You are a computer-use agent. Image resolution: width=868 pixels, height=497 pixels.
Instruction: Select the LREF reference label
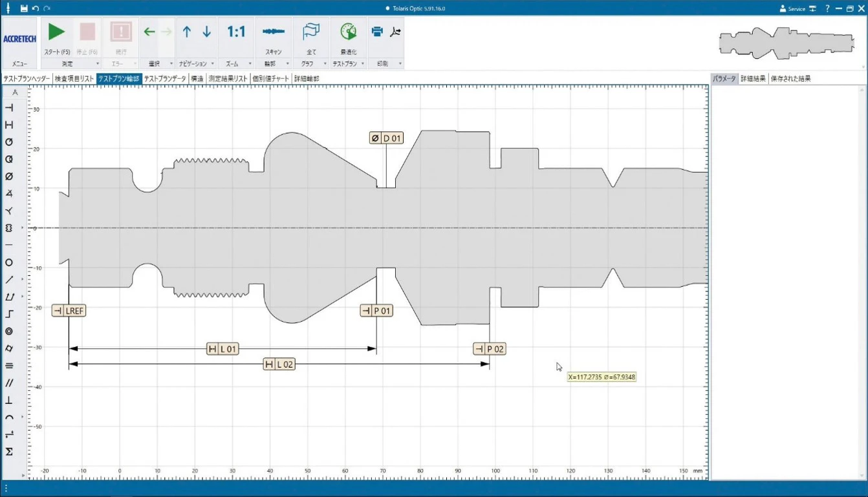pos(69,311)
